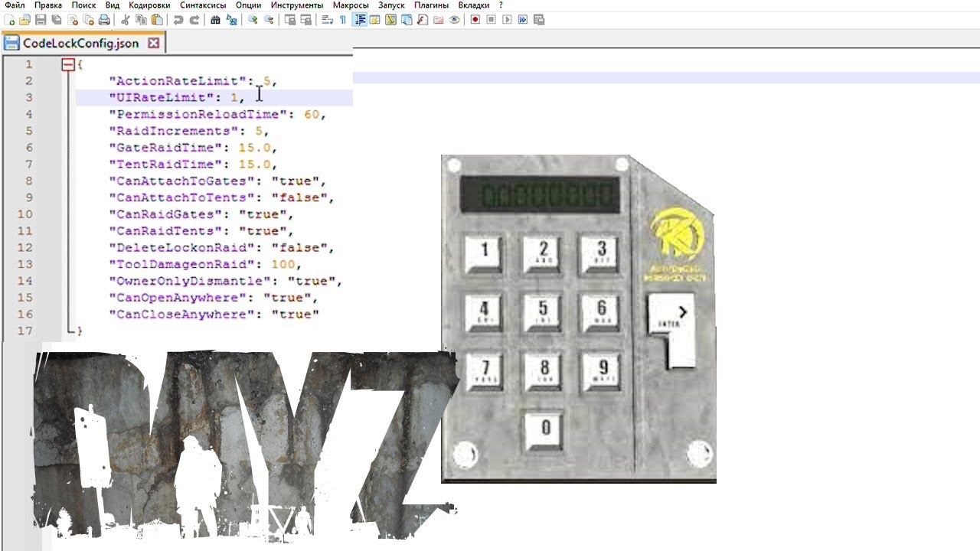
Task: Click the Redo toolbar icon
Action: click(194, 20)
